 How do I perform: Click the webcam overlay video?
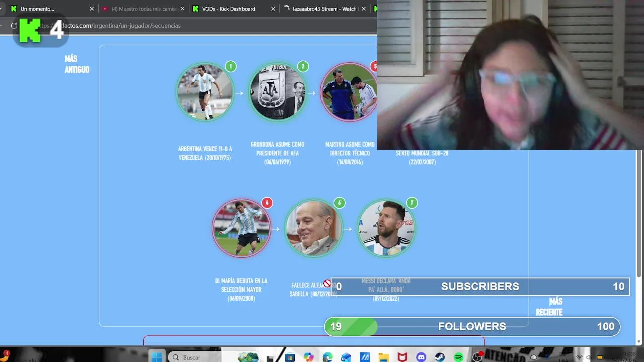click(x=510, y=75)
